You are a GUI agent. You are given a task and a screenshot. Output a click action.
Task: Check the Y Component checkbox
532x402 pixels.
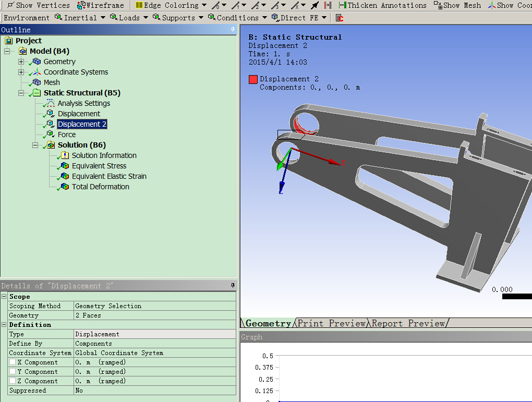point(13,371)
